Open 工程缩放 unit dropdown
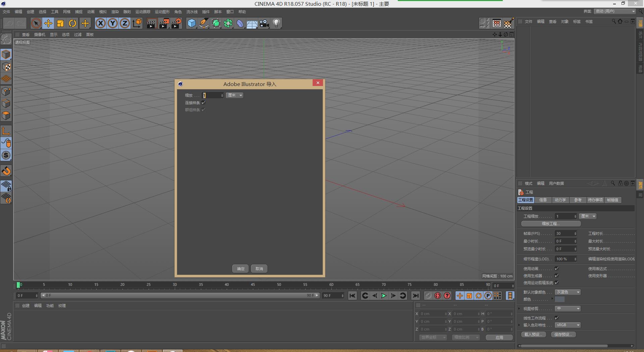This screenshot has width=644, height=352. tap(588, 216)
